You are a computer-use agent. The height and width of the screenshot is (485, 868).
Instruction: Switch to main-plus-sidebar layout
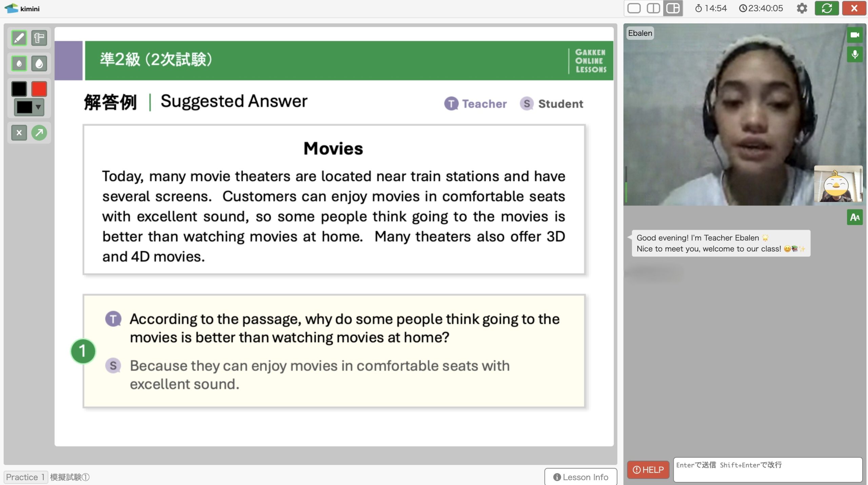click(x=673, y=8)
